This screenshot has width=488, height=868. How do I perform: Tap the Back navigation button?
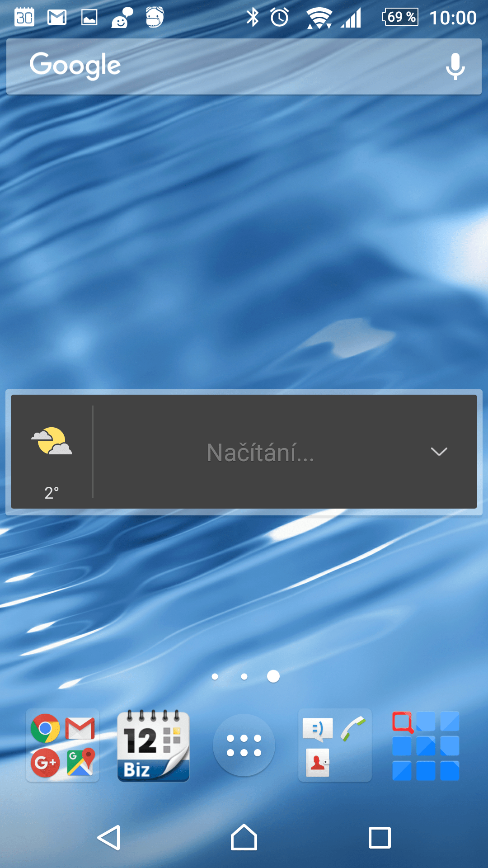(x=109, y=838)
